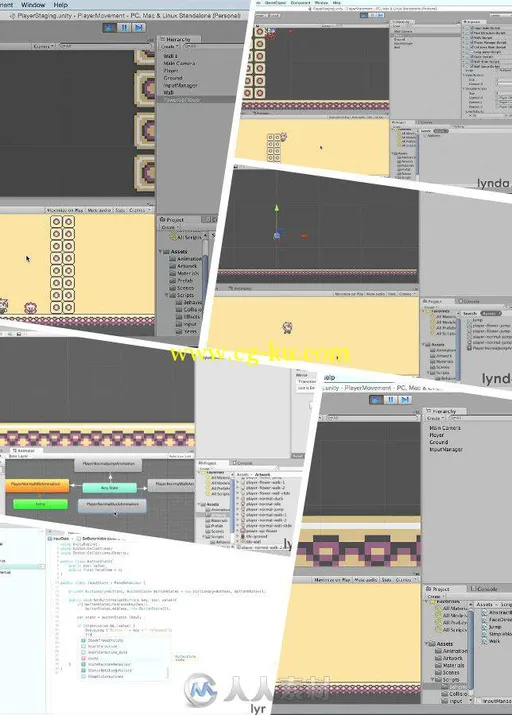Screen dimensions: 512x715
Task: Expand the player-normal-wall-slide asset arrow
Action: [x=238, y=525]
